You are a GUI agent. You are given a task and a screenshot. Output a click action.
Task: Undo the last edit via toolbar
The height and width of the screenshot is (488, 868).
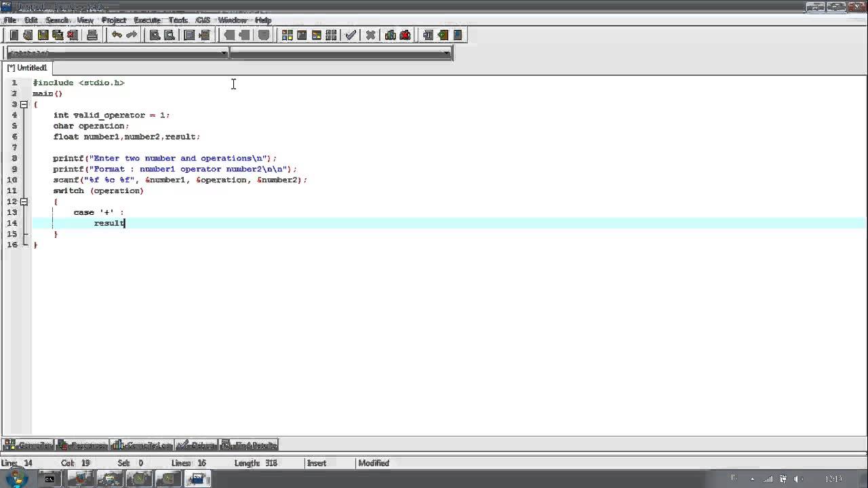117,35
